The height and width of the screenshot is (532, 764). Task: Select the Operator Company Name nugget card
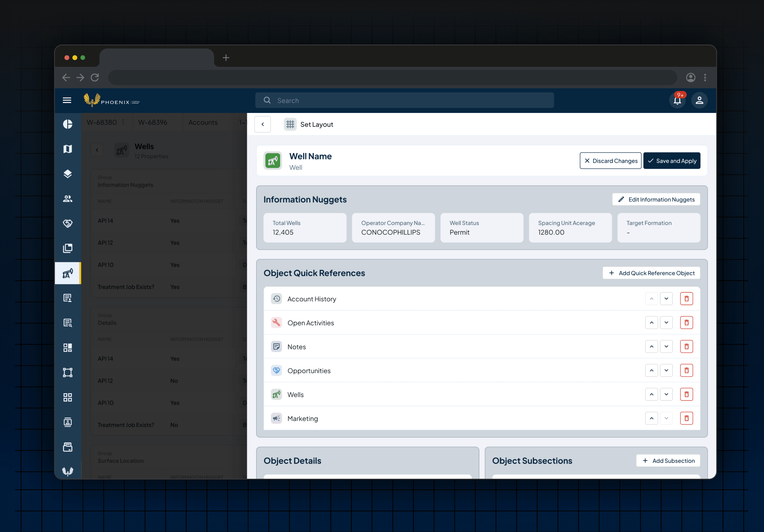393,227
